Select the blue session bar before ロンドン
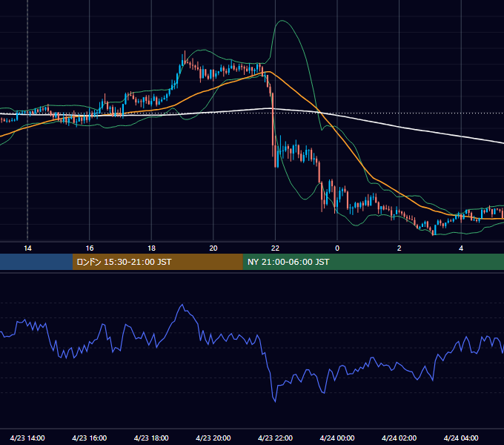 pos(36,262)
